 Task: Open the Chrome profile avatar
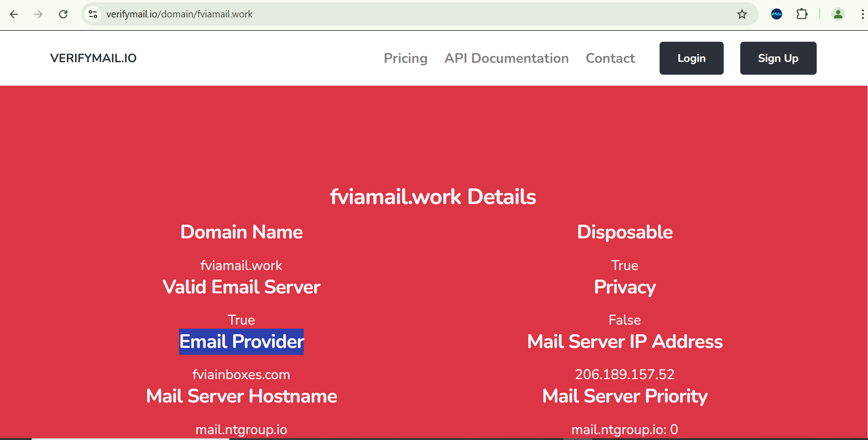pos(838,14)
